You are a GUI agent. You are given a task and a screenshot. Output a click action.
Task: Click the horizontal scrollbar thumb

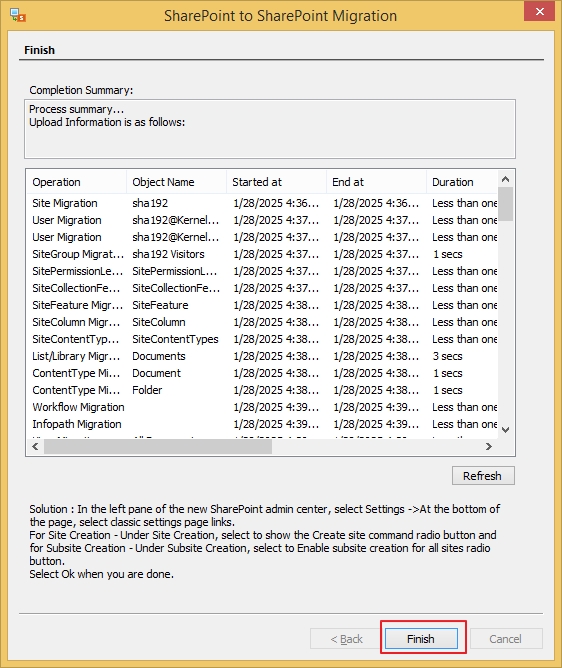(x=158, y=446)
